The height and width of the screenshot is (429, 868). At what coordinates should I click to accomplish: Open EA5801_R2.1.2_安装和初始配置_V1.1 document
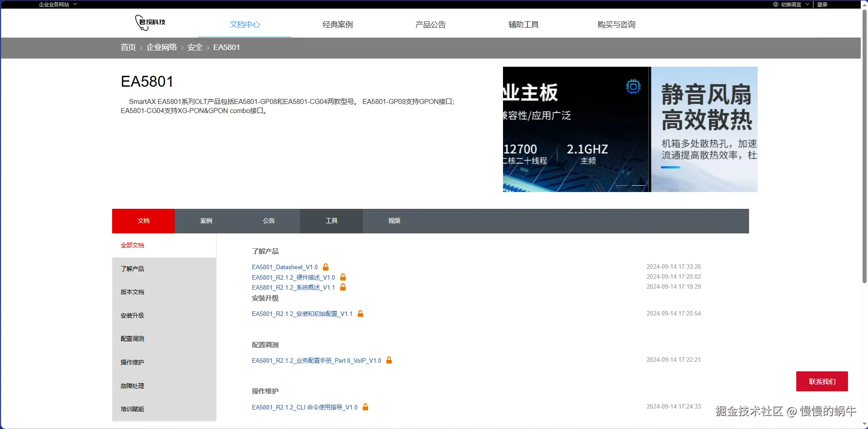(x=302, y=314)
